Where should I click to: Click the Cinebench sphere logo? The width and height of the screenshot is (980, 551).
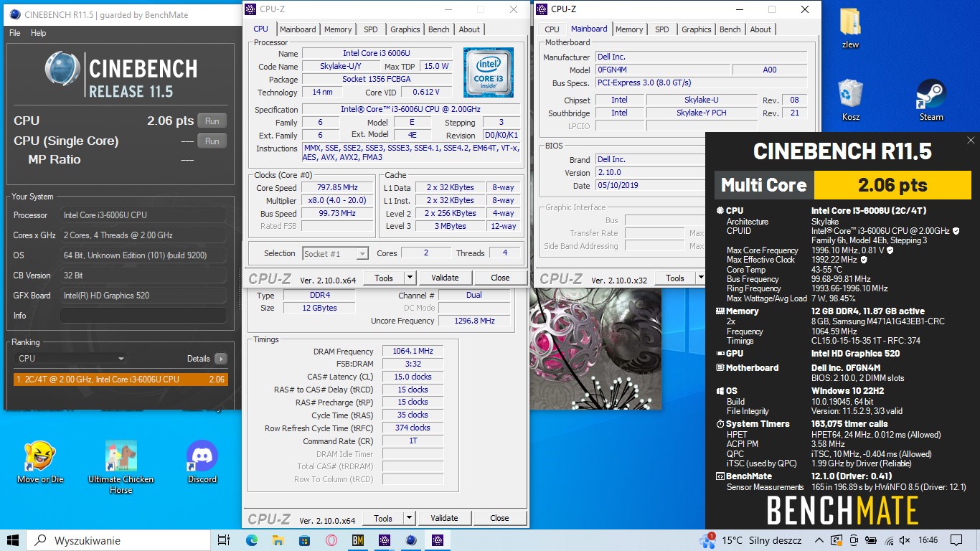(62, 70)
